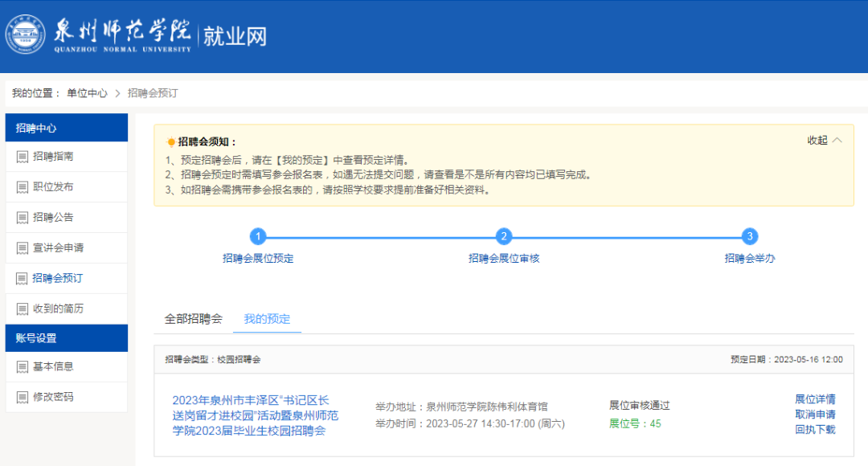
Task: Open the 2023年泉州市丰泽区 job fair title link
Action: click(255, 415)
